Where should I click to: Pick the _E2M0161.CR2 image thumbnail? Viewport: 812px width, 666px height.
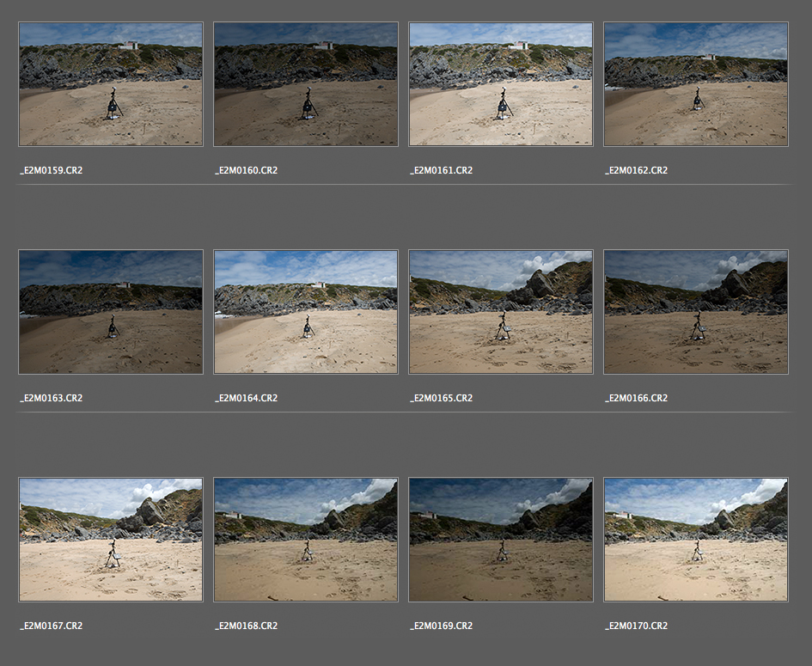(501, 84)
